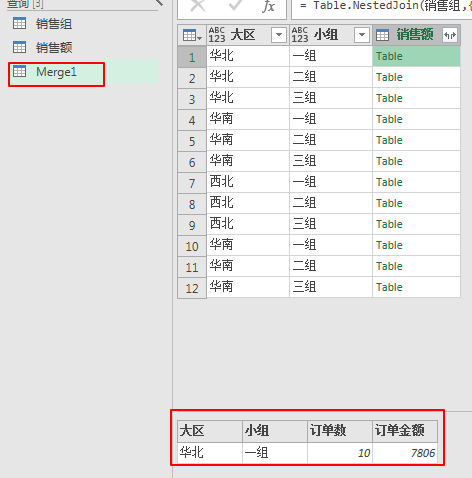Click the 华北 value in preview pane
The width and height of the screenshot is (472, 478).
(210, 453)
